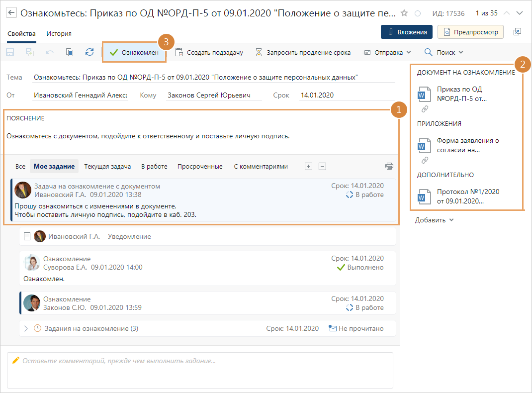The image size is (532, 393).
Task: Switch to the История tab
Action: [x=59, y=34]
